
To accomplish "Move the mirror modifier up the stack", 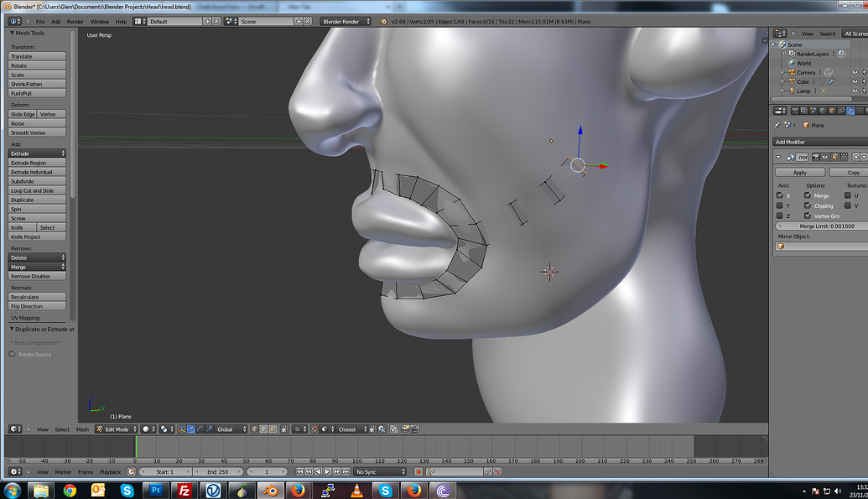I will tap(855, 157).
